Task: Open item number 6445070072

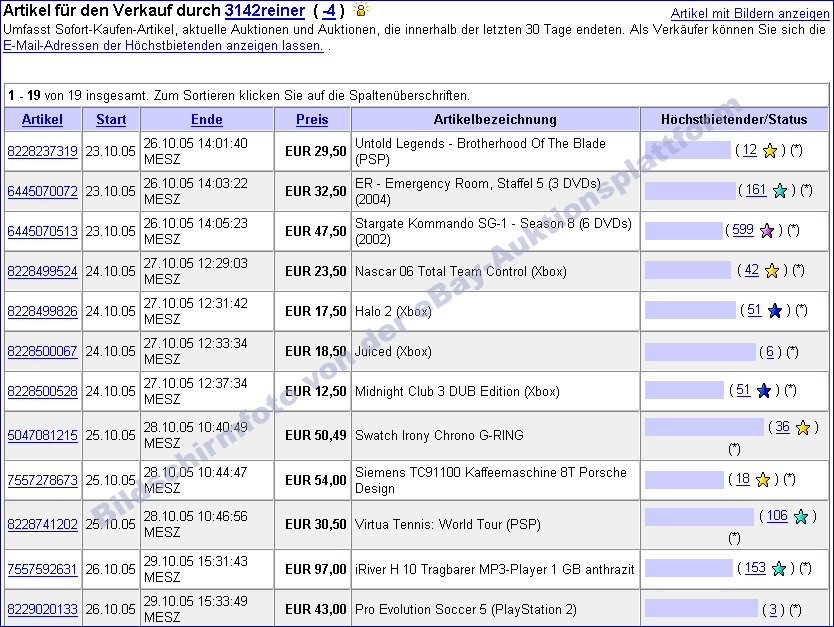Action: coord(43,191)
